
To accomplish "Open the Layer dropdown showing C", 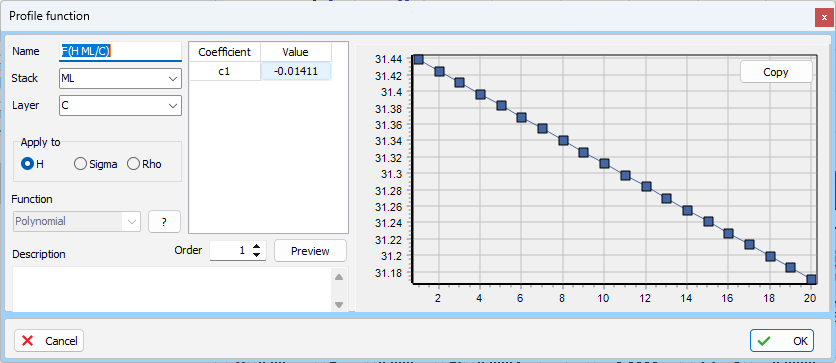I will click(120, 106).
